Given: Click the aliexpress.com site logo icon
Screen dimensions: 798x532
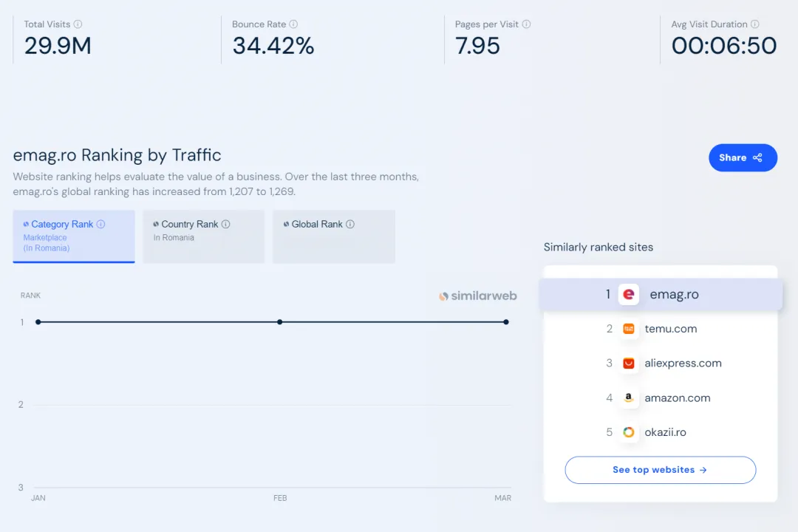Looking at the screenshot, I should (x=629, y=364).
